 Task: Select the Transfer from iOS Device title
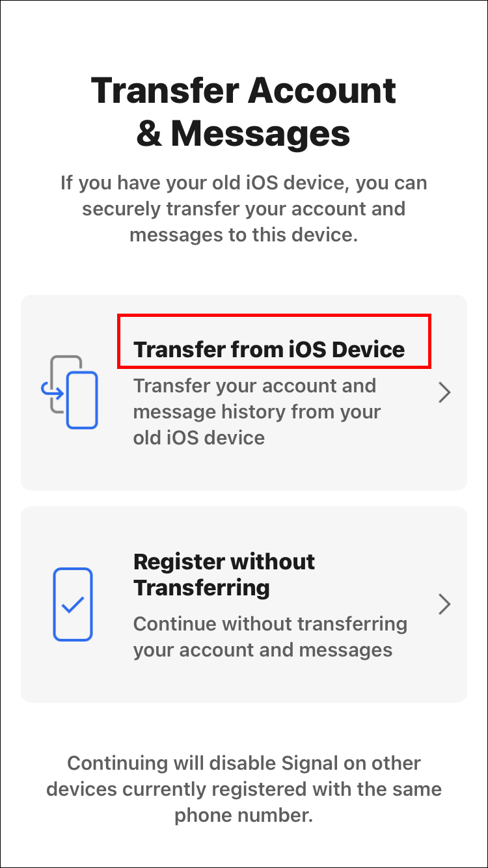pyautogui.click(x=269, y=349)
